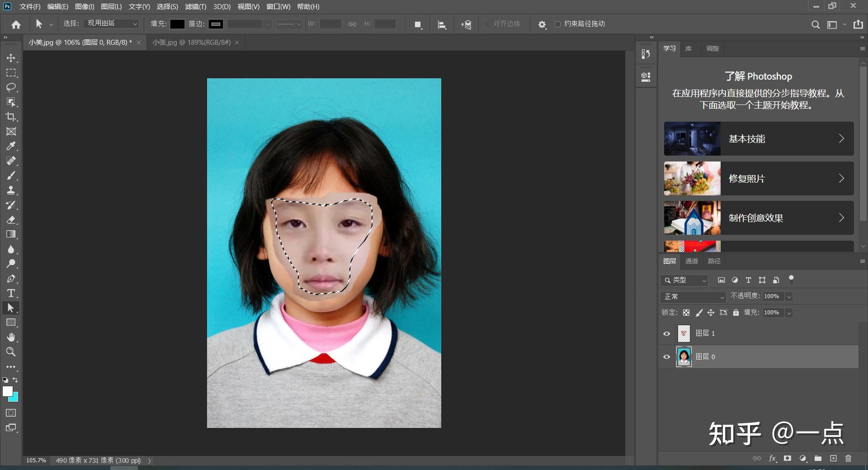Open layer styles fx menu
The width and height of the screenshot is (868, 470).
click(x=773, y=458)
